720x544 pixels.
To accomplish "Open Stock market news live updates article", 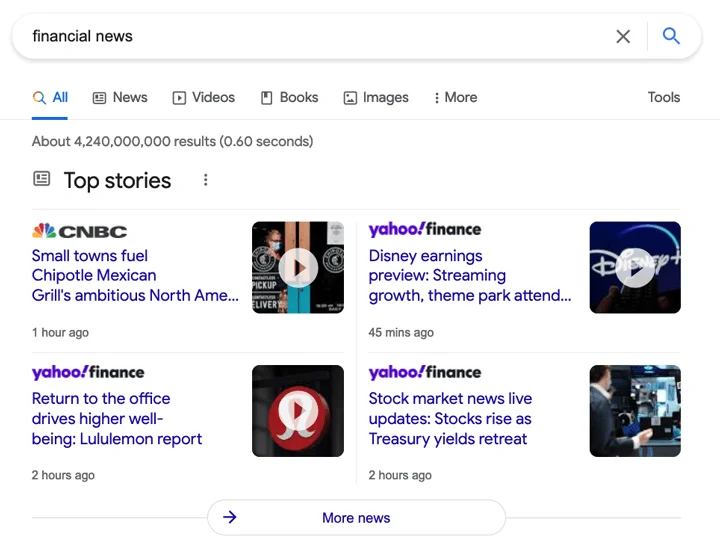I will coord(450,419).
